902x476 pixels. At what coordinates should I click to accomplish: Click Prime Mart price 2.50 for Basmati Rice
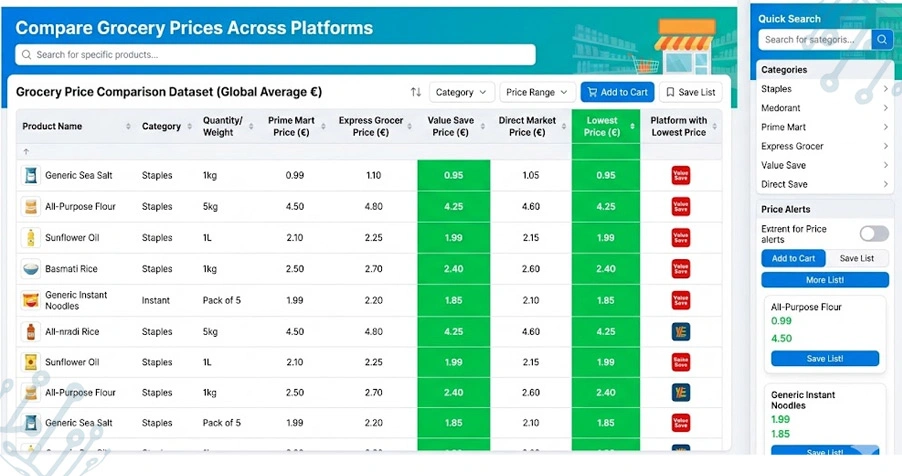tap(295, 268)
